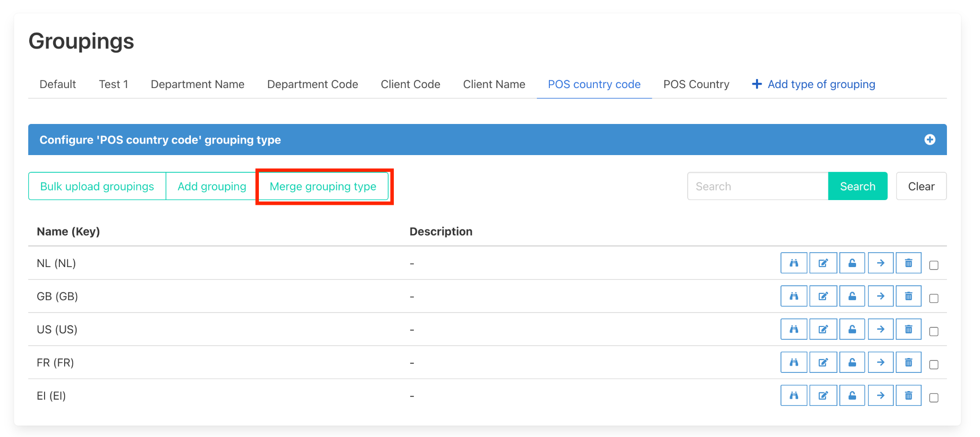Switch to the Department Name tab

tap(197, 84)
